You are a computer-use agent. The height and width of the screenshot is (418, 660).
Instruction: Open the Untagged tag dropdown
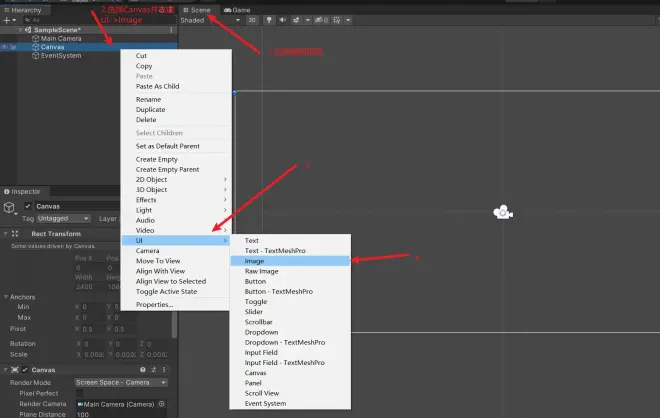click(x=63, y=218)
